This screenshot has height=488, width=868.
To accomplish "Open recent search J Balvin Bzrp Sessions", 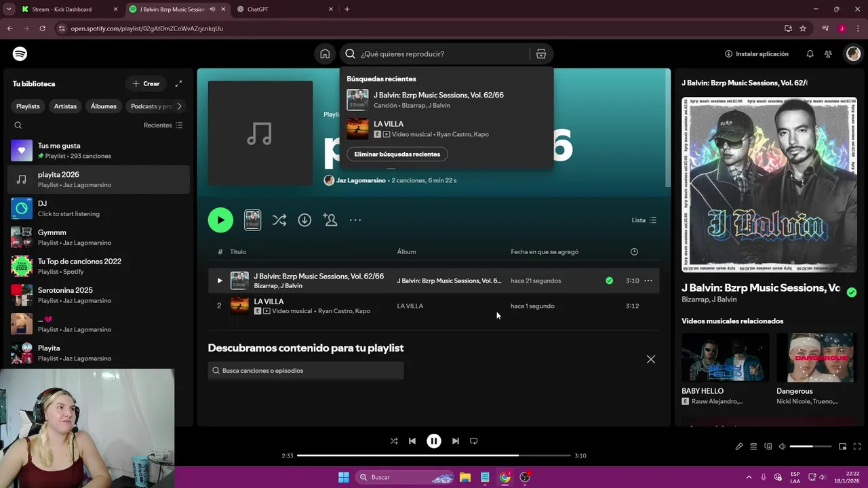I will pos(446,100).
